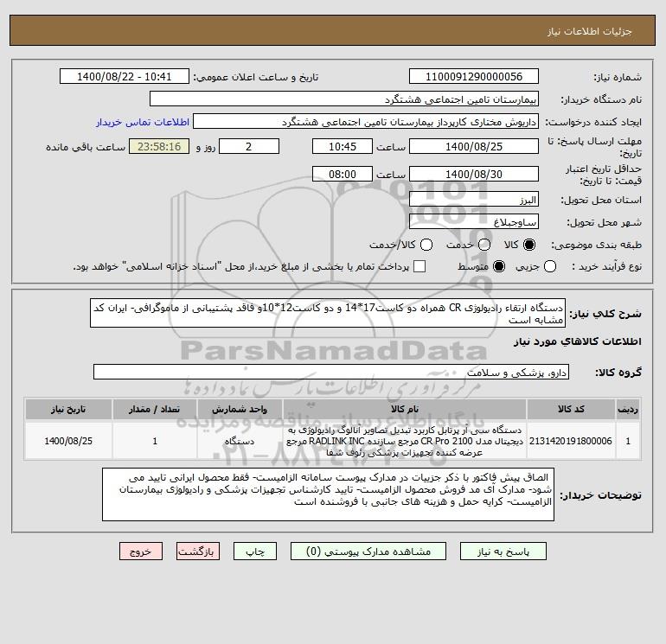This screenshot has width=666, height=644.
Task: Click the چاپ print button
Action: (255, 552)
